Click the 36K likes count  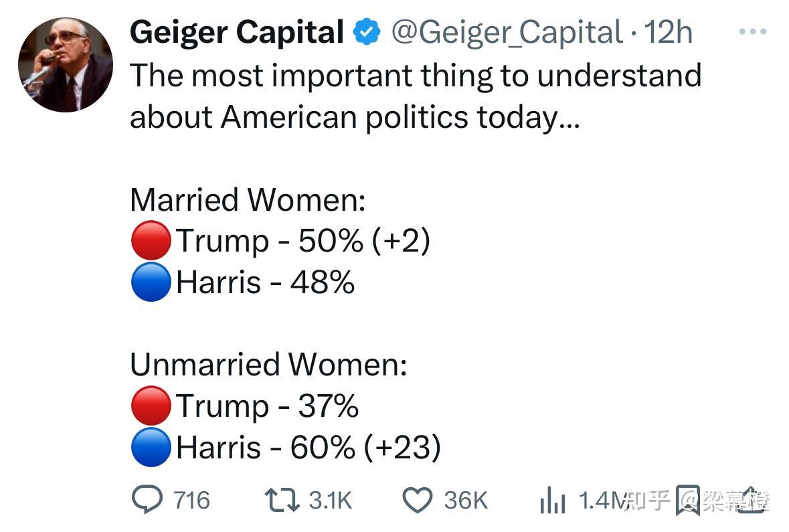(466, 501)
